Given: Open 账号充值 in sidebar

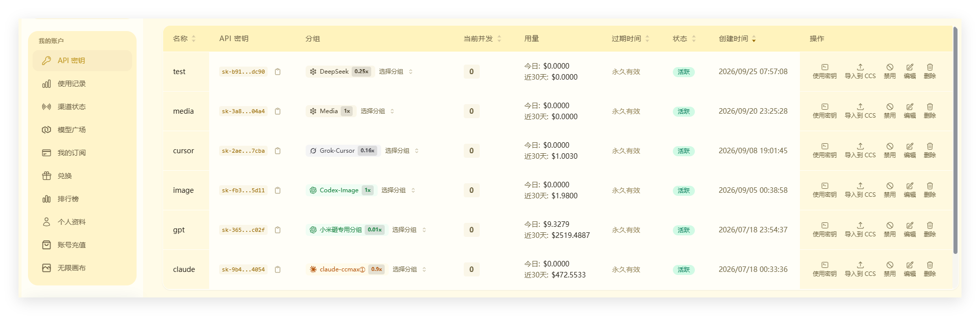Looking at the screenshot, I should 83,245.
